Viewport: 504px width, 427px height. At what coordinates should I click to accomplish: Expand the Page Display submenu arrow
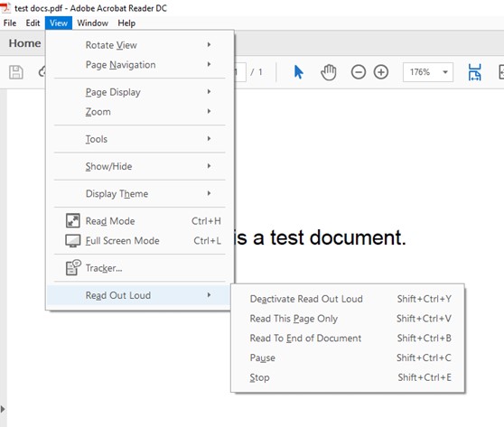(210, 91)
